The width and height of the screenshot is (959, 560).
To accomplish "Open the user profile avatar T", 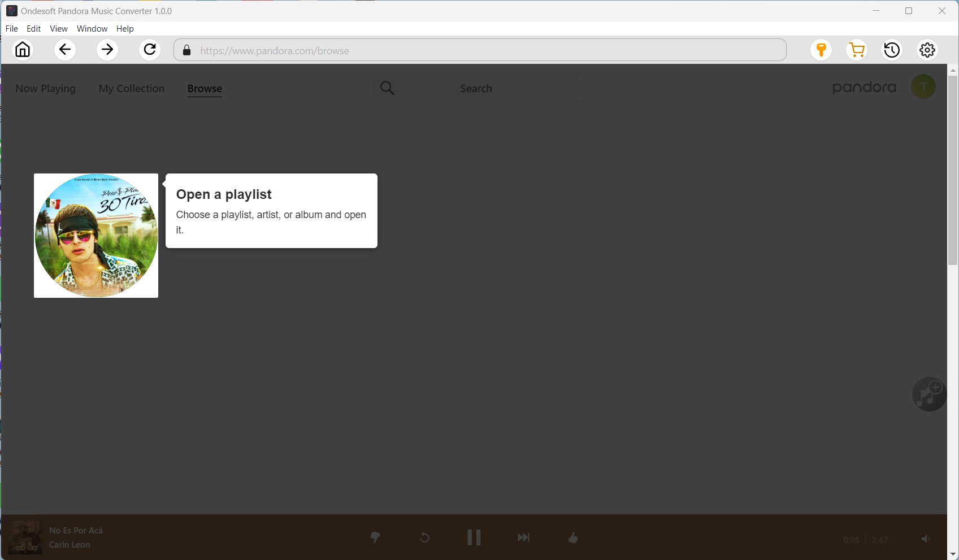I will coord(923,86).
